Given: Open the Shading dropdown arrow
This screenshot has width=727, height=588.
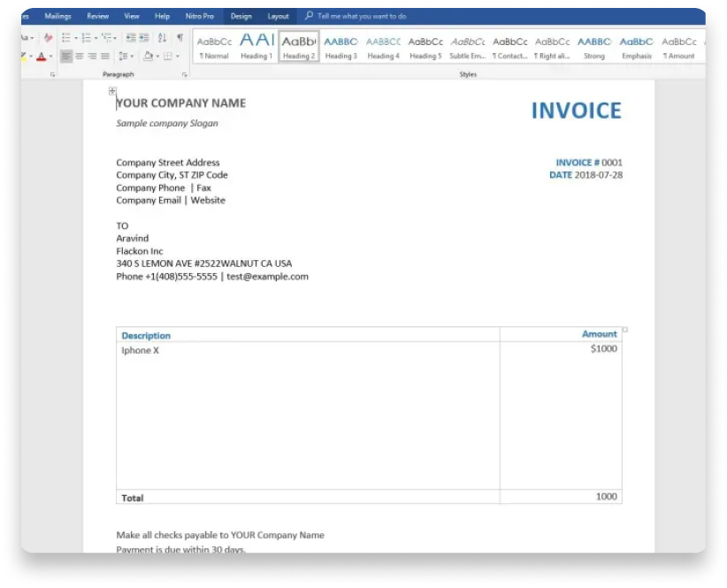Looking at the screenshot, I should pos(157,56).
